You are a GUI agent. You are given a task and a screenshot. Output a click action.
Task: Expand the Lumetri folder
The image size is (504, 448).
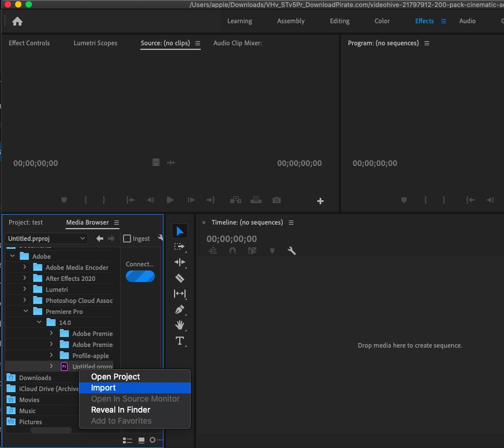25,289
